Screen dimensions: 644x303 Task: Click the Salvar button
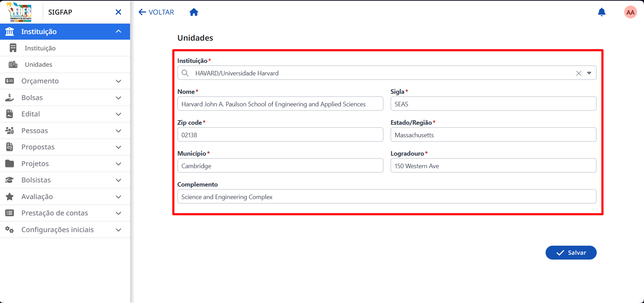tap(571, 253)
